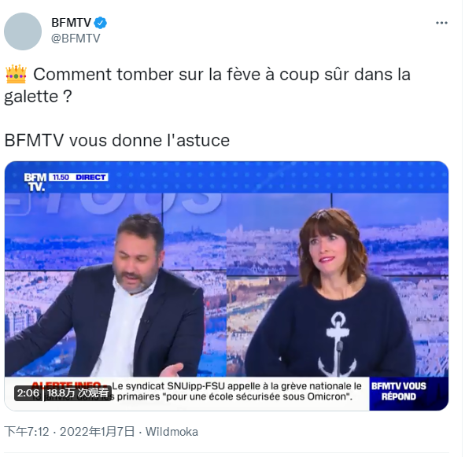Click the BFM TV logo in video
This screenshot has height=457, width=476.
pyautogui.click(x=35, y=182)
